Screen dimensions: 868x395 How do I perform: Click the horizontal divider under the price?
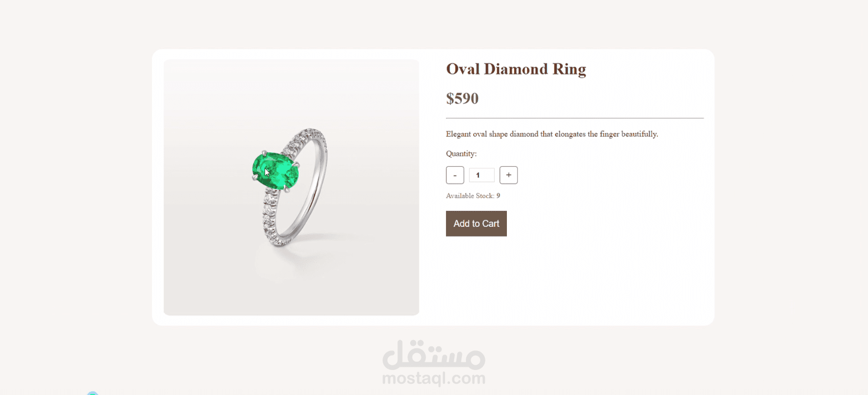pyautogui.click(x=575, y=118)
